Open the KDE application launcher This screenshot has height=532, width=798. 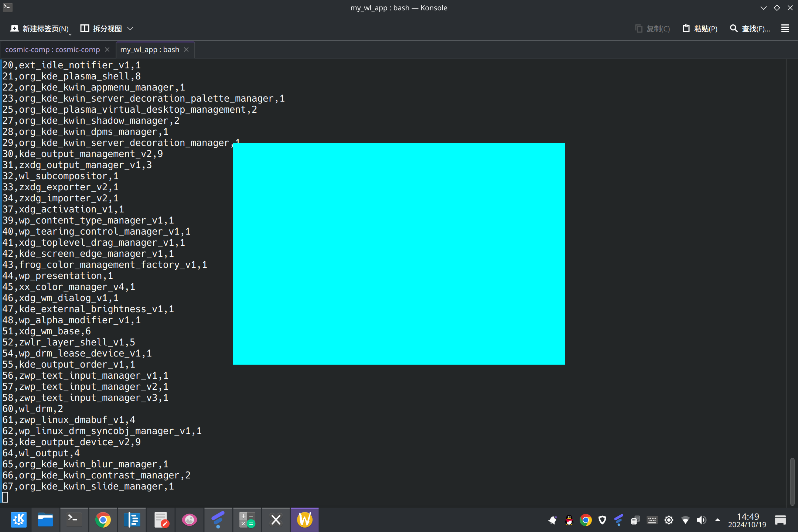click(x=18, y=520)
